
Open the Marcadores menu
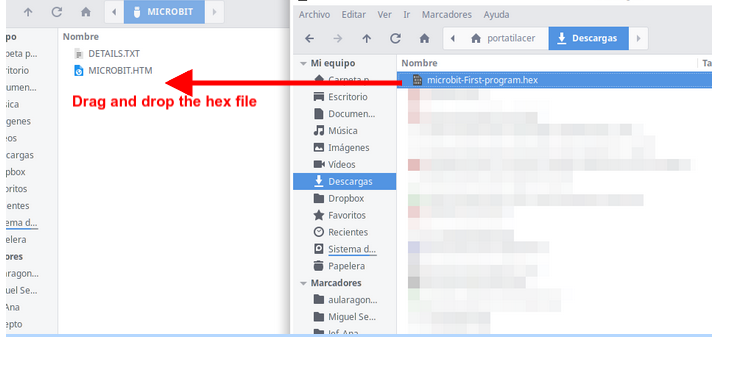tap(447, 14)
